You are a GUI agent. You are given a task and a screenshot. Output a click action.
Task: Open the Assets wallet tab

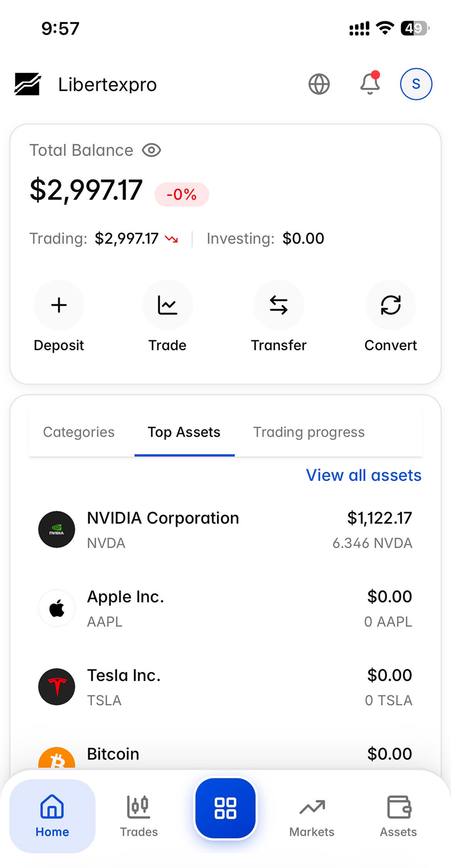pos(398,816)
